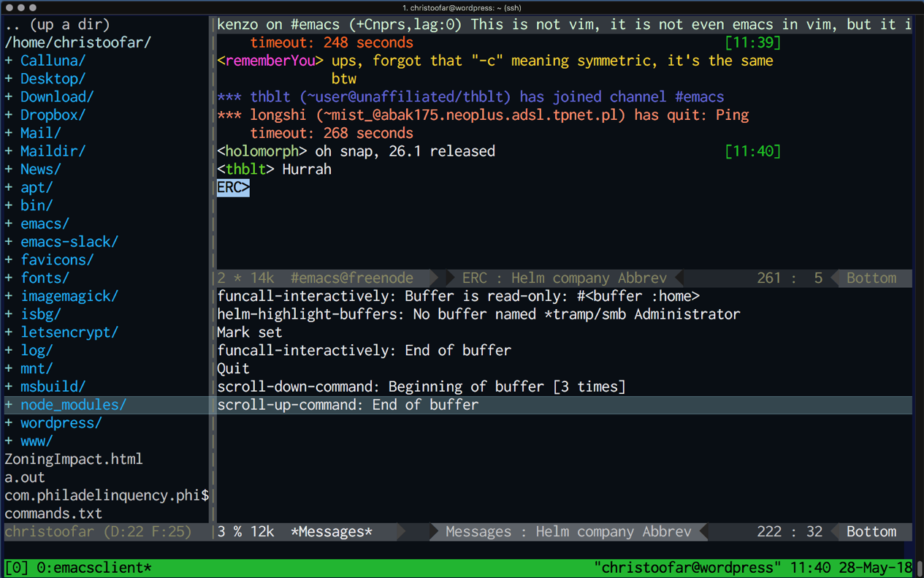Click the terminal window title text
Image resolution: width=924 pixels, height=578 pixels.
click(x=462, y=7)
